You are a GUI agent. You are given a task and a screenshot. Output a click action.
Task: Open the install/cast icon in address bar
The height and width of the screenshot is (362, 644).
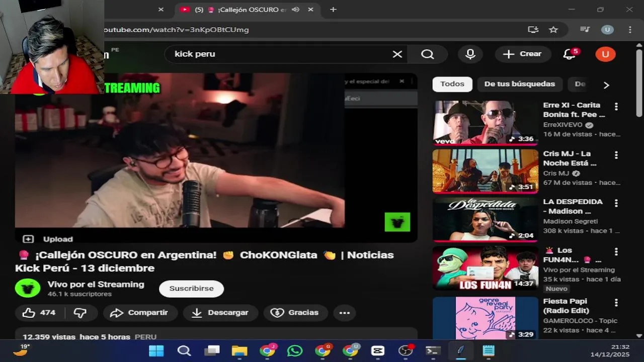click(533, 30)
